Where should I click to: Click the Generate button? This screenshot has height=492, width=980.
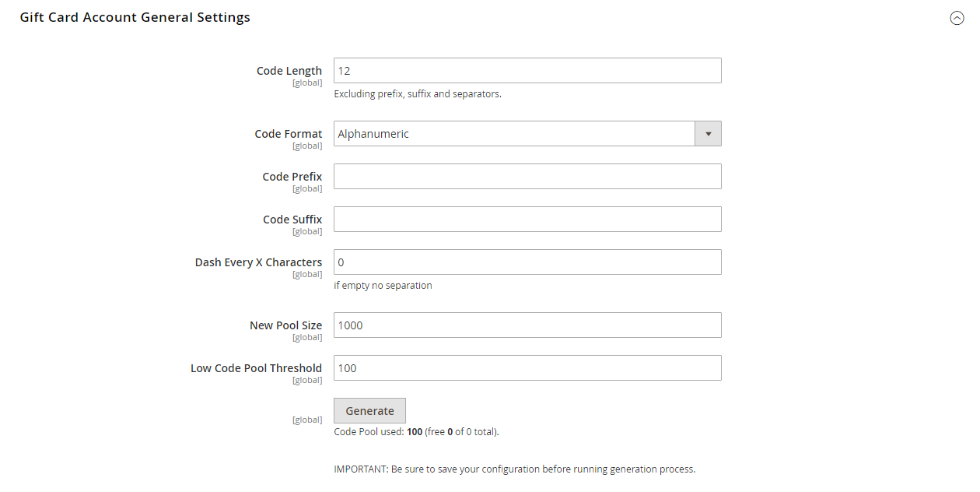pyautogui.click(x=369, y=411)
